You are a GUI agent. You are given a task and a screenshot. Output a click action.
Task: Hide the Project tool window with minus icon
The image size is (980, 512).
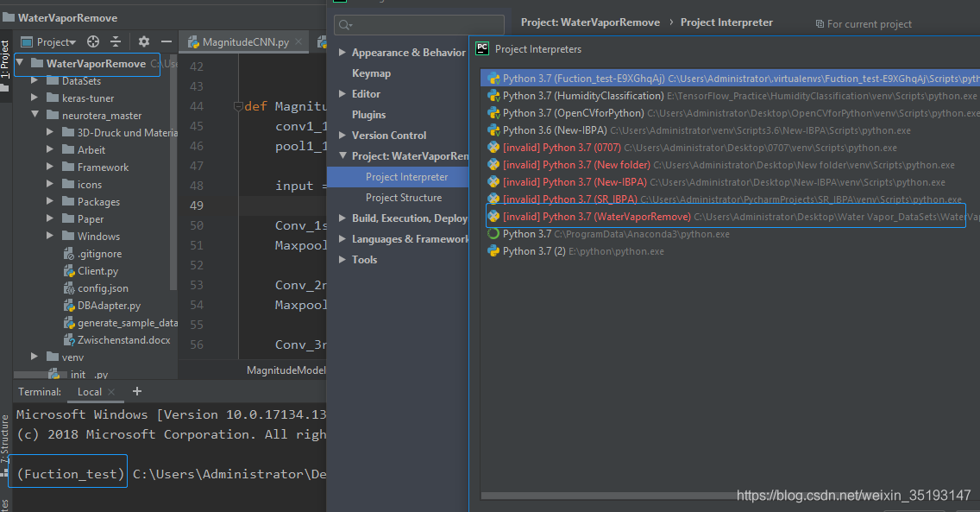[166, 42]
